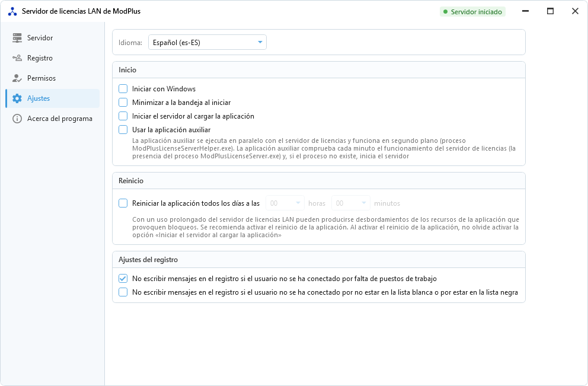This screenshot has width=588, height=386.
Task: Uncheck no escribir mensajes por falta de puestos
Action: 123,279
